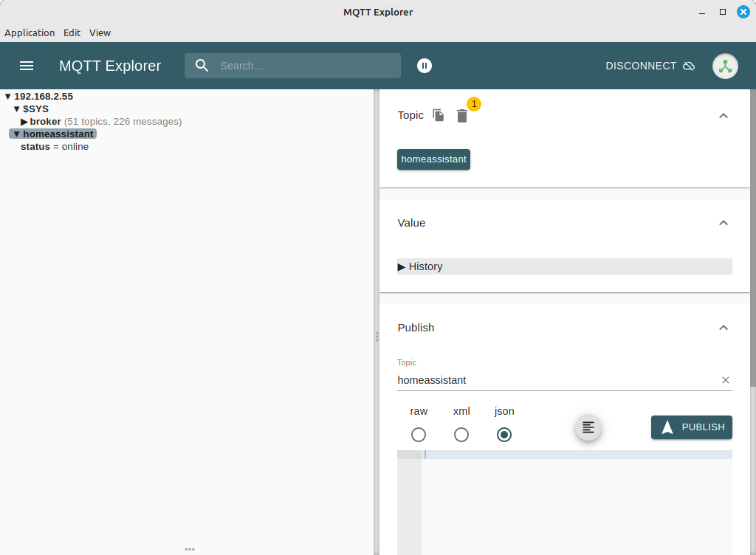Clear the publish topic field
The height and width of the screenshot is (555, 756).
[x=726, y=380]
